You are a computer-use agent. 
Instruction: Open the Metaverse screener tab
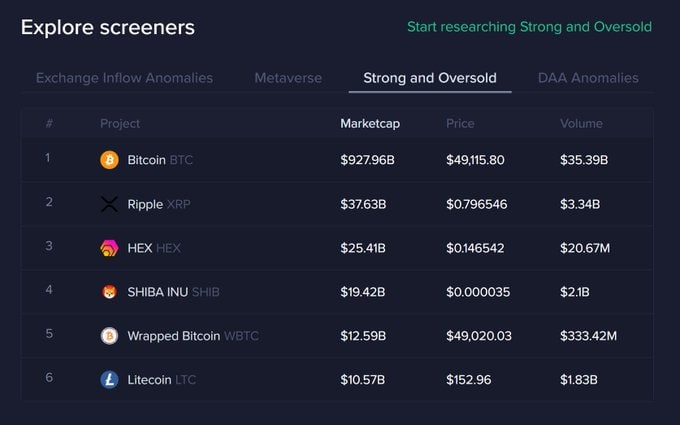tap(288, 78)
